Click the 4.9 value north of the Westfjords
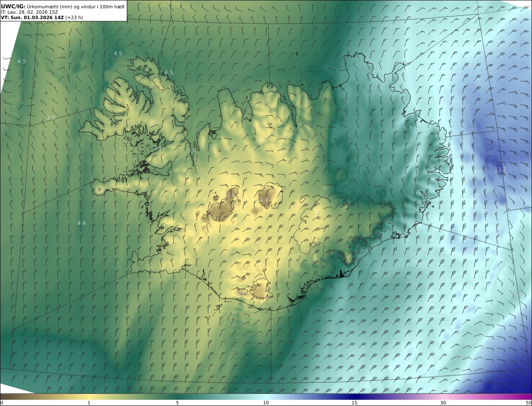The width and height of the screenshot is (532, 406). point(118,53)
